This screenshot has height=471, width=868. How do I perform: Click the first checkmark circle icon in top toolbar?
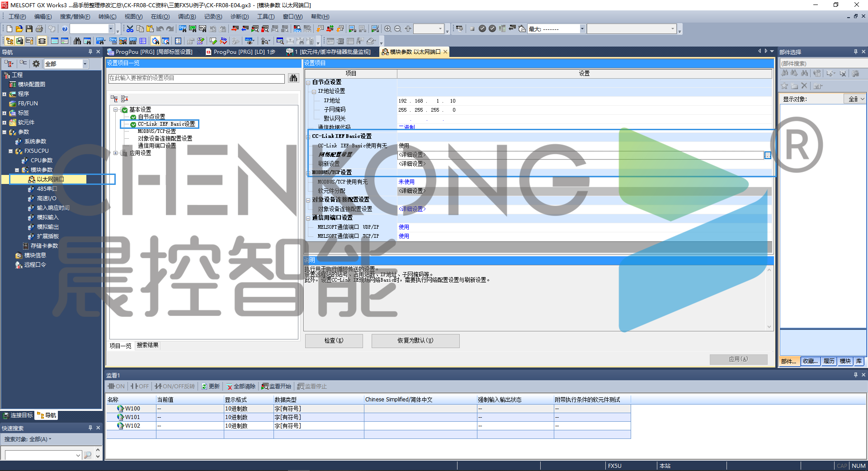pyautogui.click(x=482, y=29)
